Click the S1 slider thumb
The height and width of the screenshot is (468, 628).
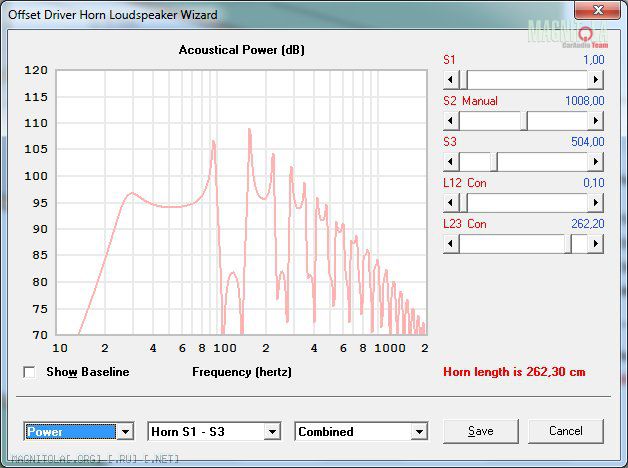[x=463, y=80]
